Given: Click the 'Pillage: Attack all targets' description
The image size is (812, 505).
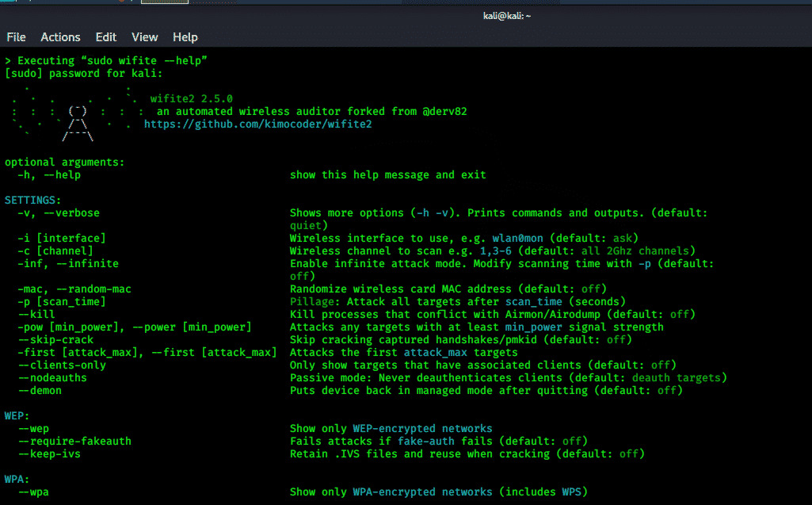Looking at the screenshot, I should [458, 302].
